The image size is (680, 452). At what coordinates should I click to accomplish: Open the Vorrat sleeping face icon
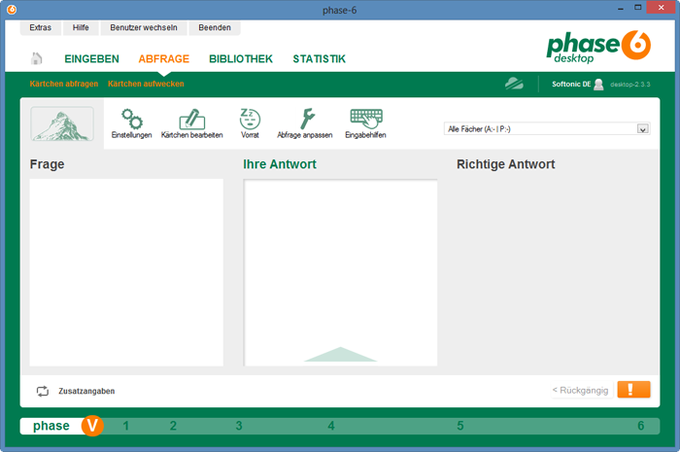coord(250,118)
